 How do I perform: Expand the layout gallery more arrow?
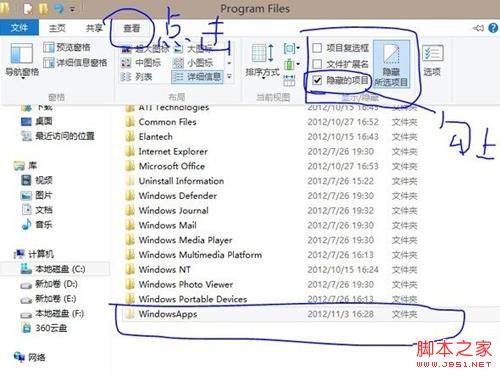click(x=229, y=77)
